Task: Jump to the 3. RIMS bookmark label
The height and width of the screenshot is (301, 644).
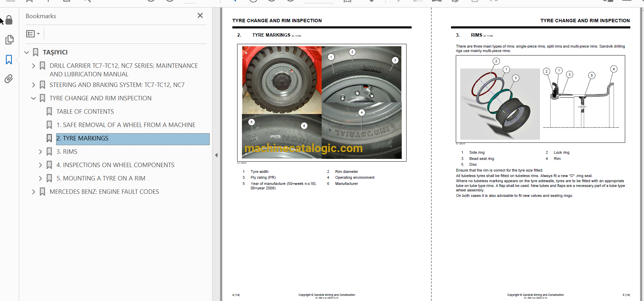Action: (67, 152)
